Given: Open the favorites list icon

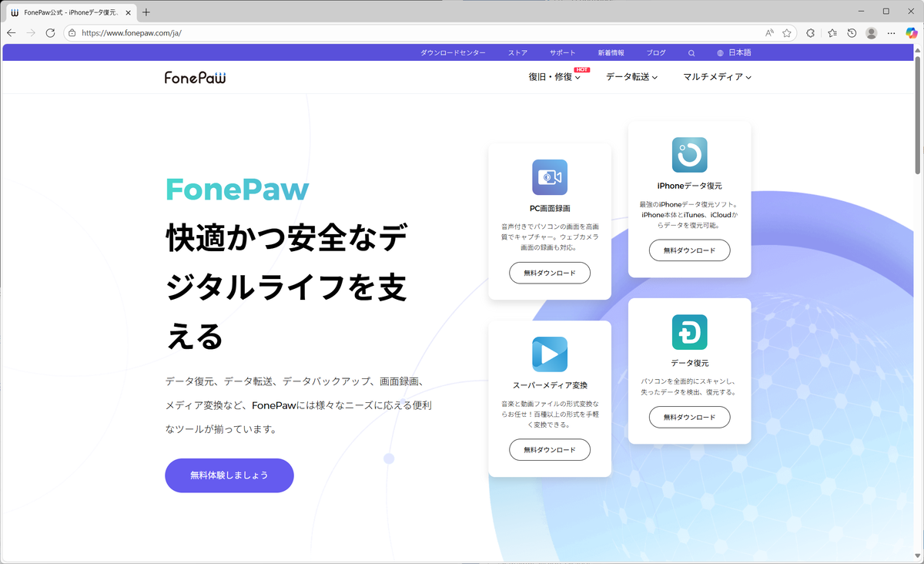Looking at the screenshot, I should pyautogui.click(x=832, y=33).
